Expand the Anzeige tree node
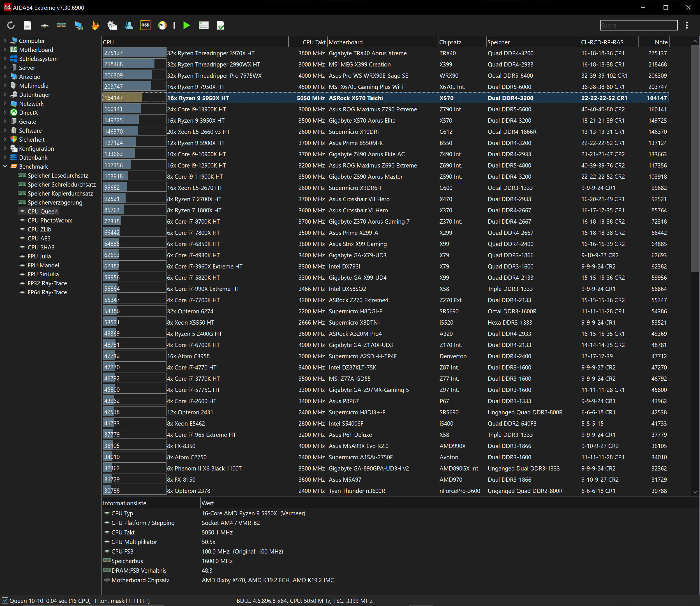Viewport: 700px width, 606px height. [5, 76]
